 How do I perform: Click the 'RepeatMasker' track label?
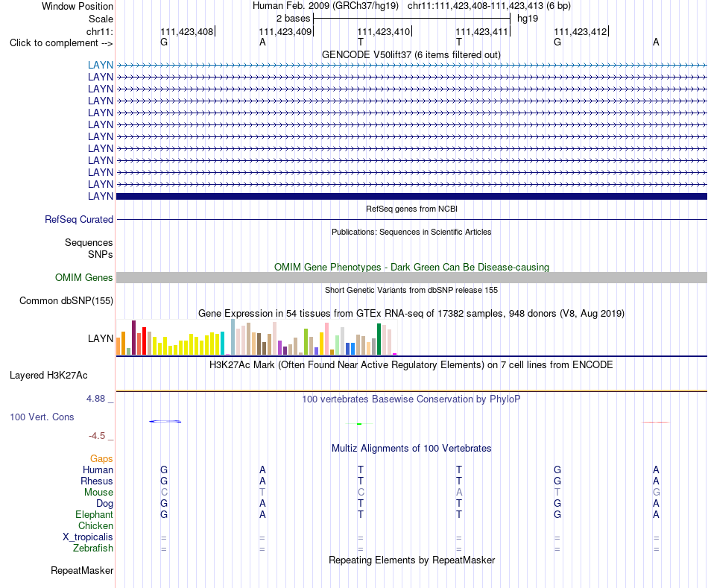82,571
